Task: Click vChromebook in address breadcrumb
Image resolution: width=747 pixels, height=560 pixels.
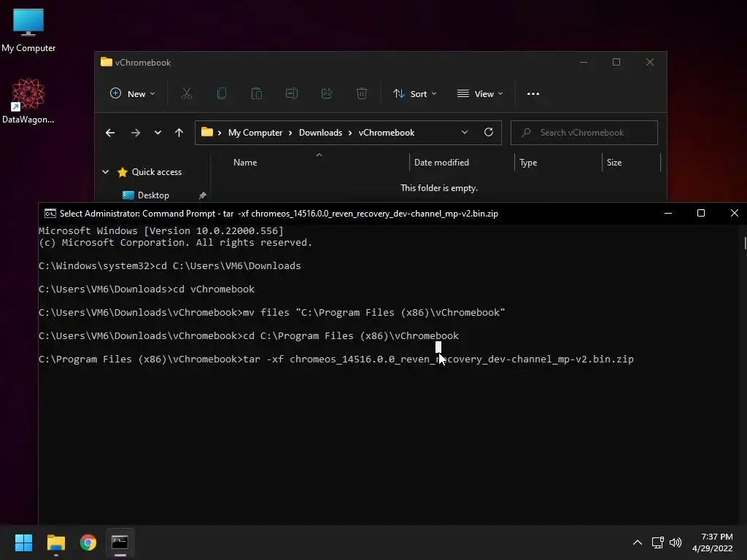Action: pyautogui.click(x=387, y=133)
